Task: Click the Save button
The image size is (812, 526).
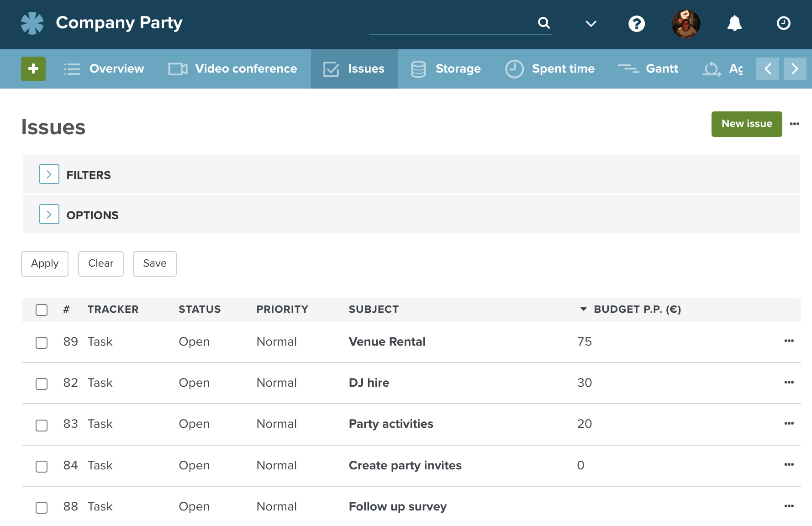Action: [155, 263]
